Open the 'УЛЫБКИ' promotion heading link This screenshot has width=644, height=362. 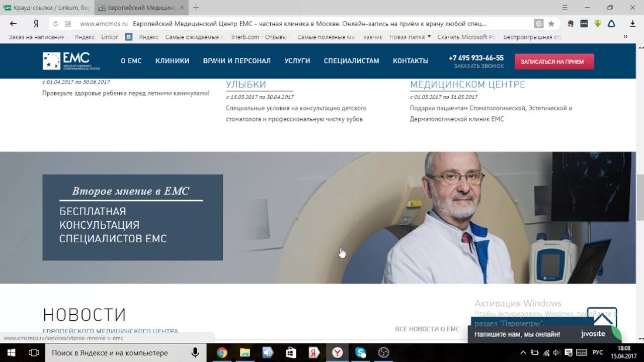coord(246,84)
